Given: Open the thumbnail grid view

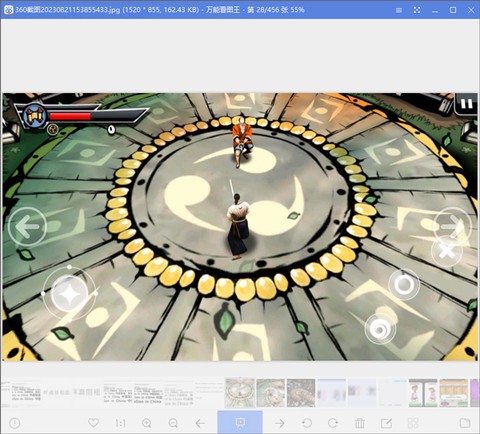Looking at the screenshot, I should tap(413, 423).
